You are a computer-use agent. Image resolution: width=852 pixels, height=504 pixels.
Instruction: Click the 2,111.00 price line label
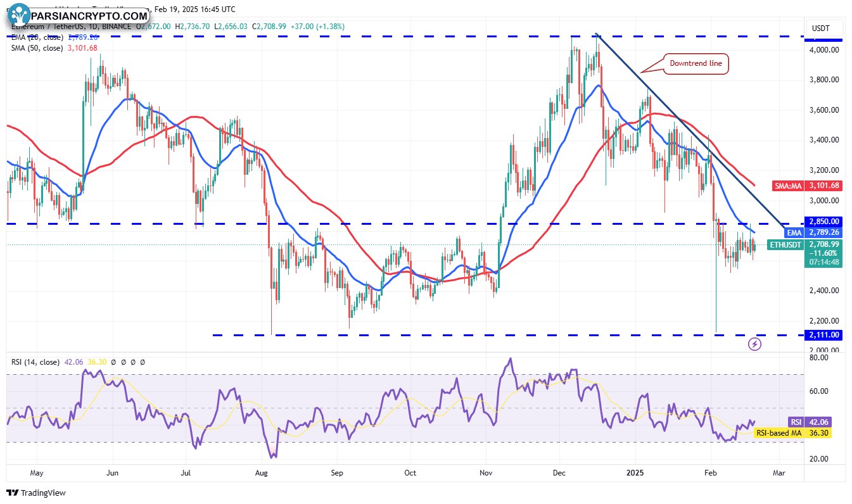[822, 335]
